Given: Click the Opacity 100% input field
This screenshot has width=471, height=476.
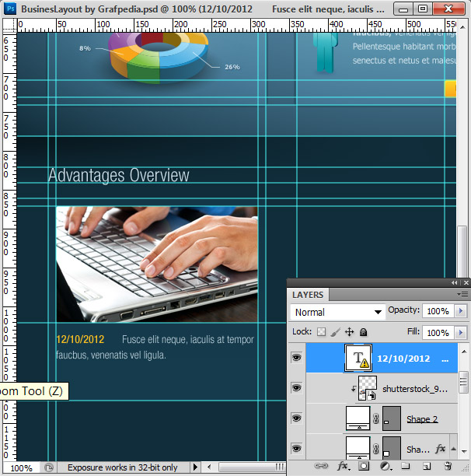Looking at the screenshot, I should (438, 311).
